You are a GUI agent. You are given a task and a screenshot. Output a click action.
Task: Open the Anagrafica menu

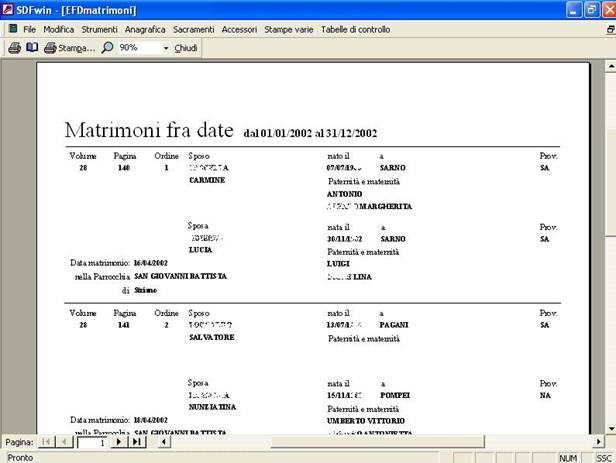[145, 29]
